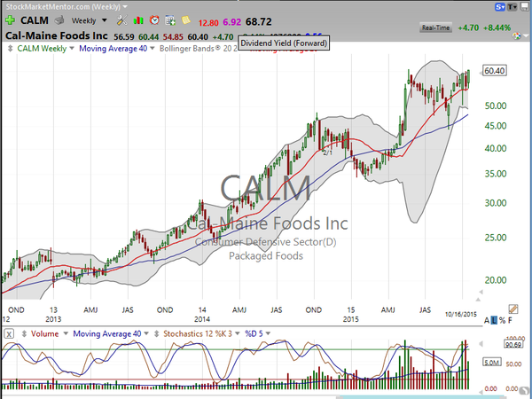The image size is (532, 399).
Task: Click the green and red bars indicator icon
Action: [138, 20]
